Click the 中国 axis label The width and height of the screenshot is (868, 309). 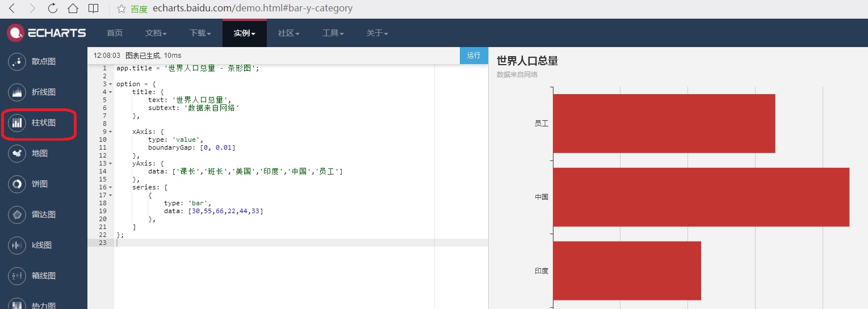542,197
